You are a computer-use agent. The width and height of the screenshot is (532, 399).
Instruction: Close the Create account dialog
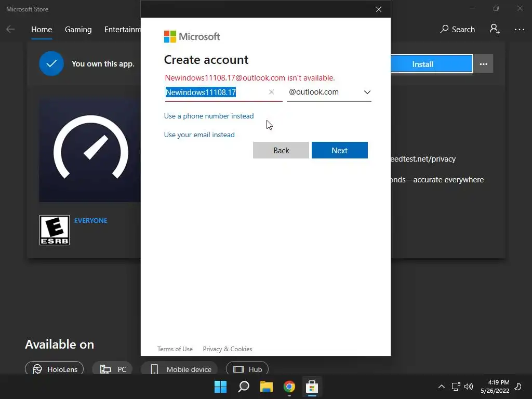coord(379,9)
